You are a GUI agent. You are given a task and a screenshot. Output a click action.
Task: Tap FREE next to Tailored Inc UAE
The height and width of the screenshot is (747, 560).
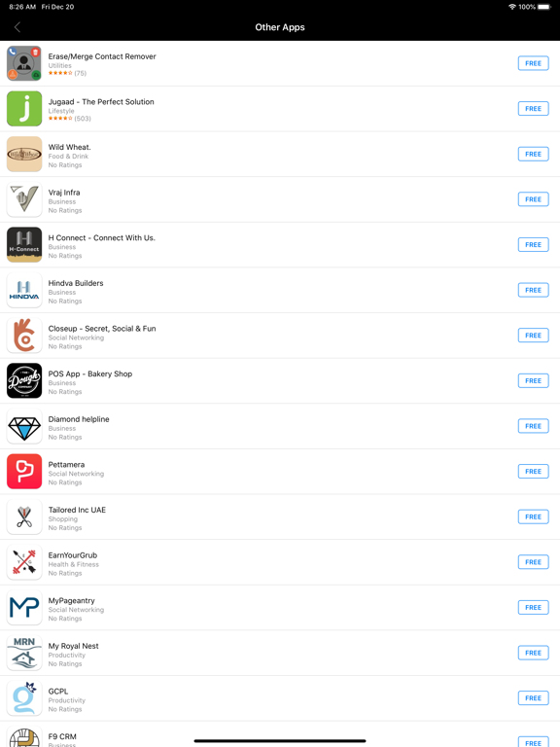[x=534, y=516]
